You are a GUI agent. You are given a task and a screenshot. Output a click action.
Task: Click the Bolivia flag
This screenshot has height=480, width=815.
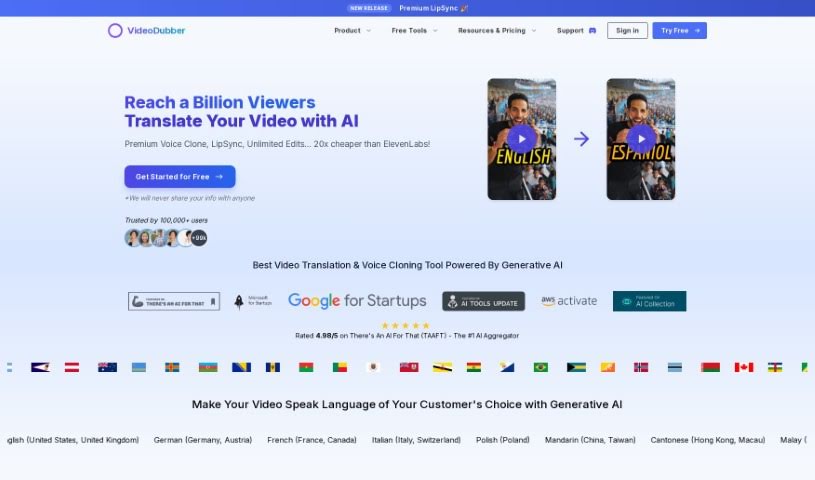(x=474, y=367)
